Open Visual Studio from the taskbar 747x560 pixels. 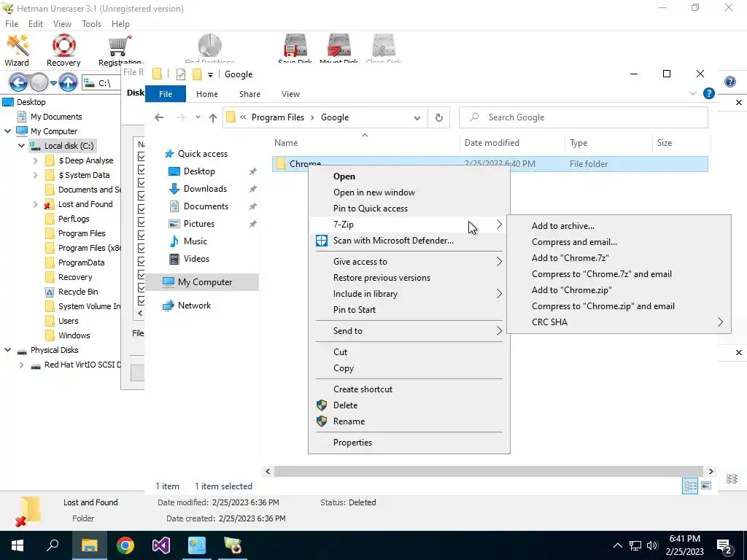pyautogui.click(x=161, y=545)
